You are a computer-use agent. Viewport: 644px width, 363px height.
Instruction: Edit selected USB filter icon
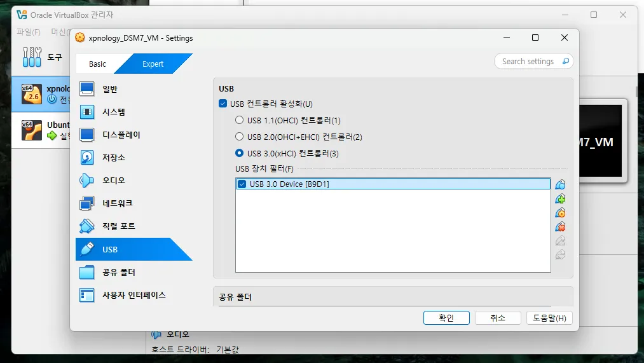tap(560, 213)
